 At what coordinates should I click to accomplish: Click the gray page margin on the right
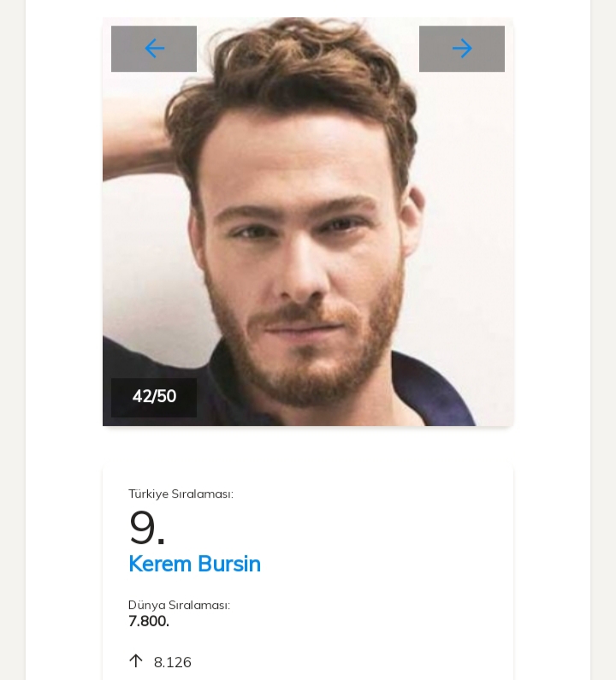(x=603, y=342)
